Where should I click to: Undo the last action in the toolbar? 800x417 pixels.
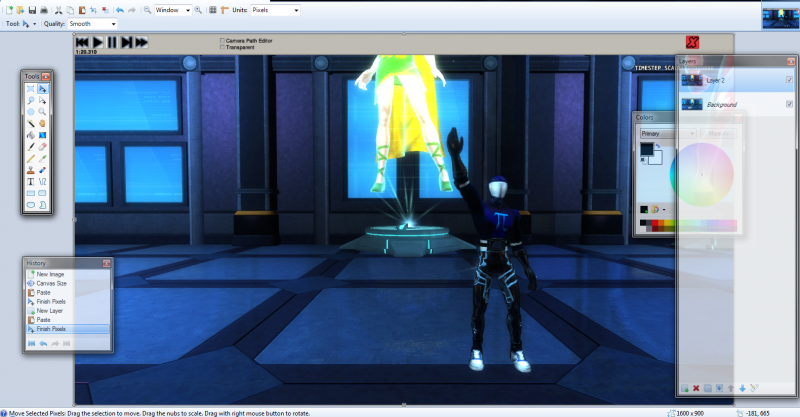pyautogui.click(x=119, y=10)
